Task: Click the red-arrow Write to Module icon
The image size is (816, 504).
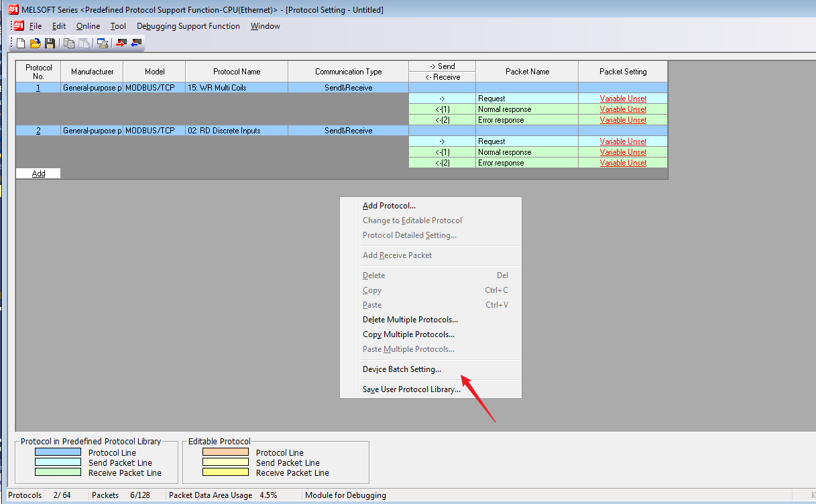Action: click(x=121, y=44)
